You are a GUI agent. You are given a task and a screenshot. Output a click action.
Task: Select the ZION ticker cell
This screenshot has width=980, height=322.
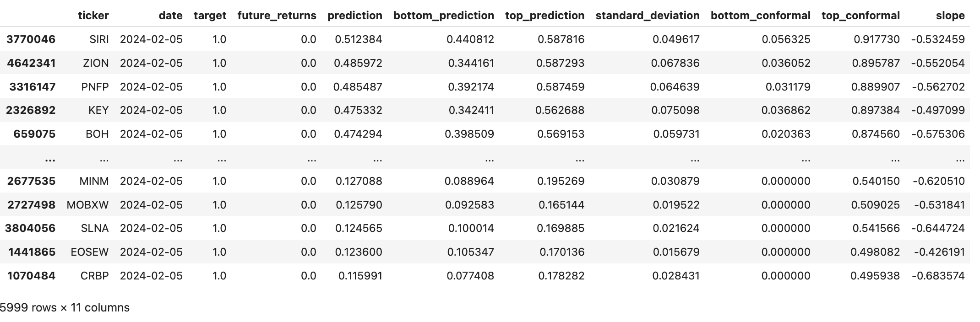pyautogui.click(x=96, y=63)
